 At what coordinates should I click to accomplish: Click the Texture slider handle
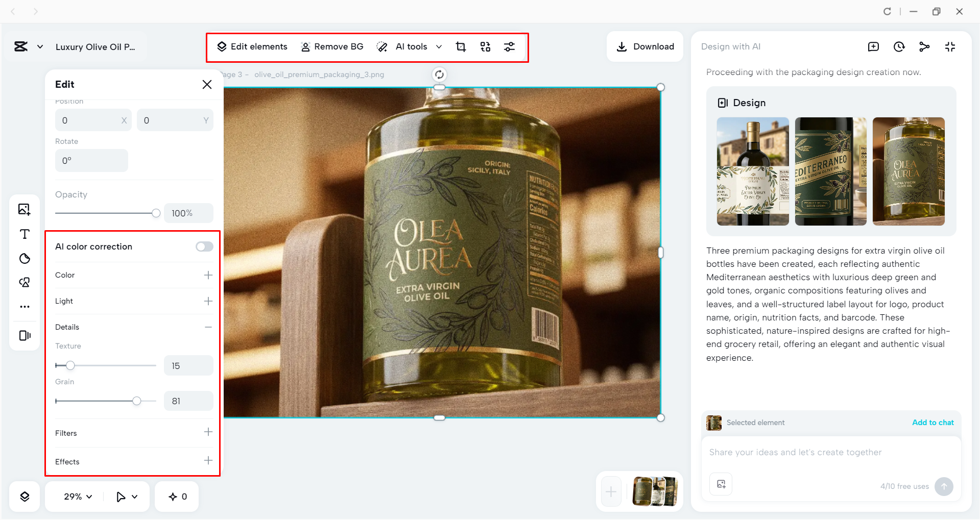pyautogui.click(x=70, y=365)
